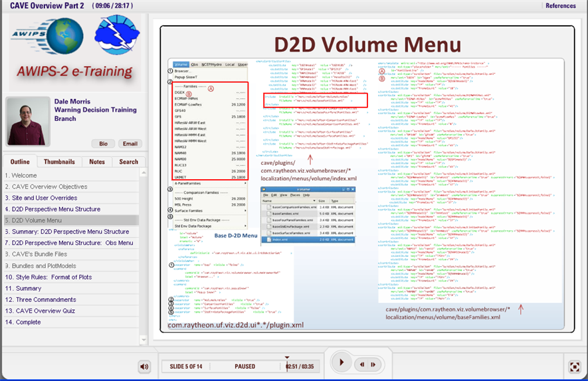Image resolution: width=588 pixels, height=381 pixels.
Task: Click the NWS lightning cloud logo
Action: (x=117, y=35)
